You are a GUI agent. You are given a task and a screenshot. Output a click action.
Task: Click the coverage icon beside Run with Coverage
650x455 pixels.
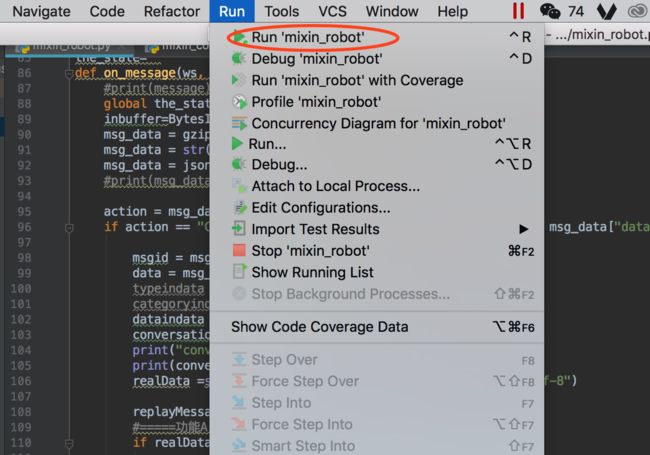239,80
